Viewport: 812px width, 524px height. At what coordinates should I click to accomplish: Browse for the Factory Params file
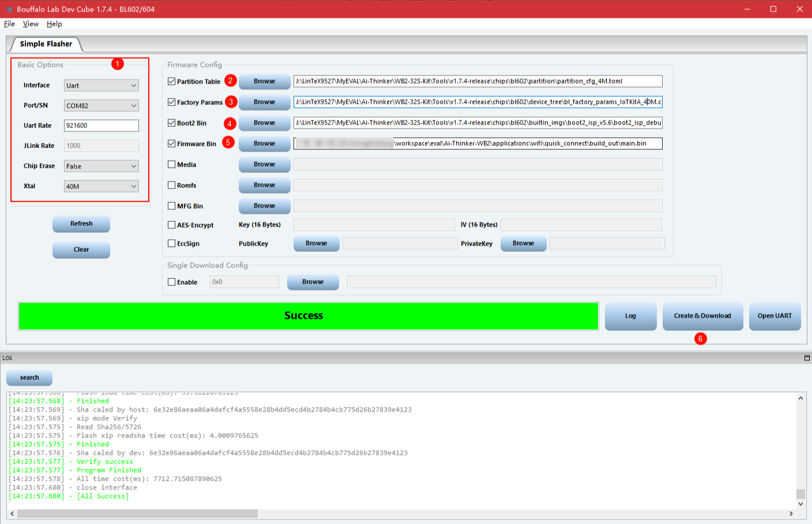265,102
